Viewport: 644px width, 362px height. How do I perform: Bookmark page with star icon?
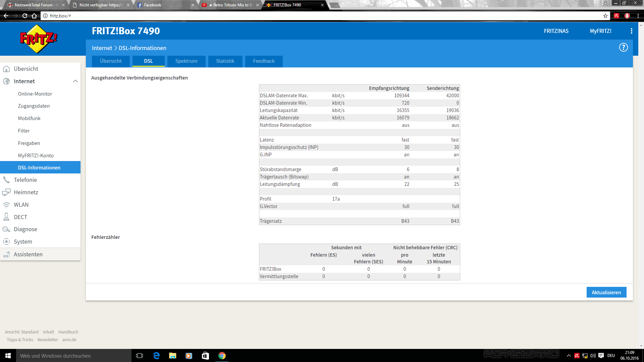coord(605,16)
